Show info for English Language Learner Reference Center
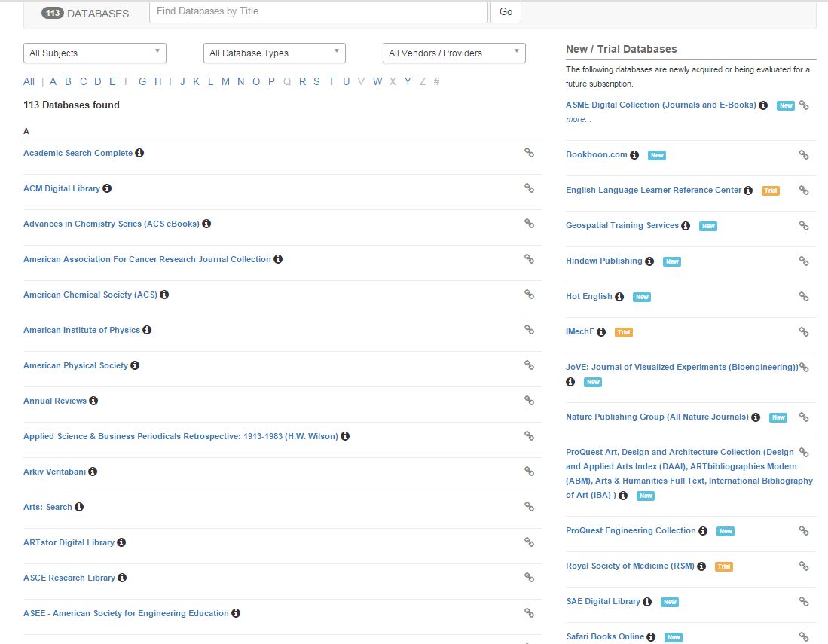The width and height of the screenshot is (828, 644). click(748, 190)
